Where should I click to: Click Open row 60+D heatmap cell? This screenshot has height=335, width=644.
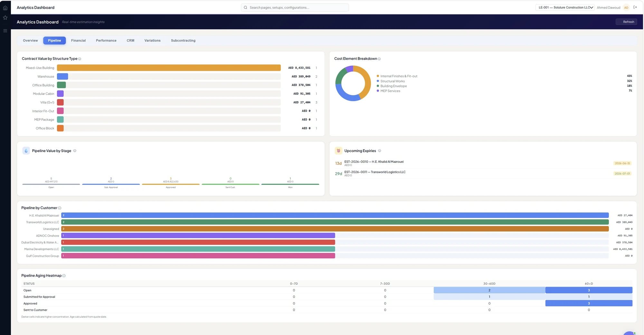point(589,290)
